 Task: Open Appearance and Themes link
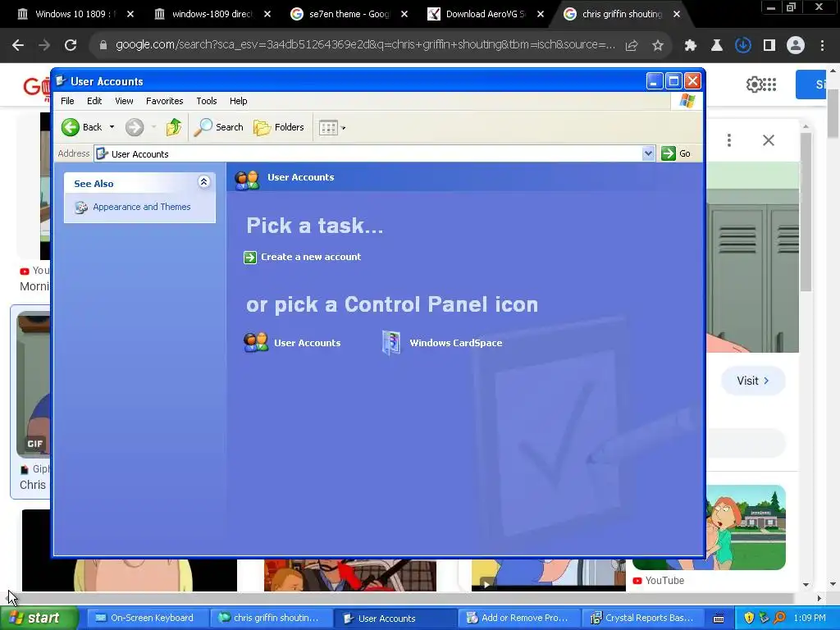point(141,207)
